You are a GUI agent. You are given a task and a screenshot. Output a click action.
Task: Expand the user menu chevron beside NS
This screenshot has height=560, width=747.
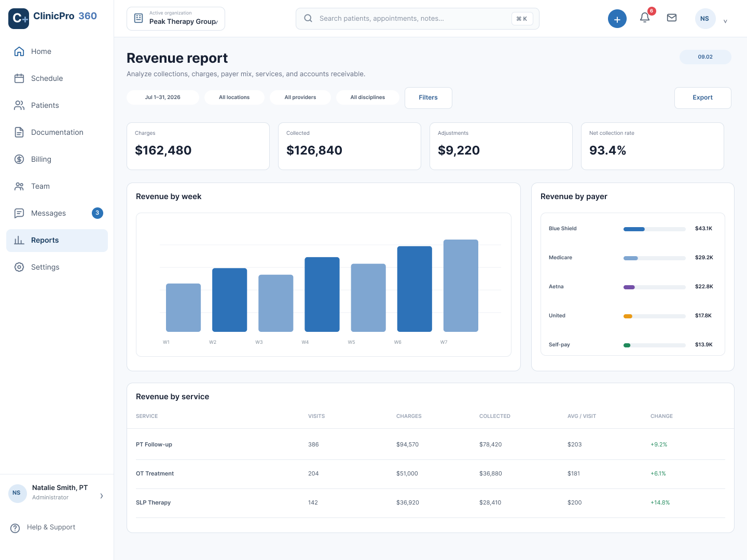pos(725,21)
